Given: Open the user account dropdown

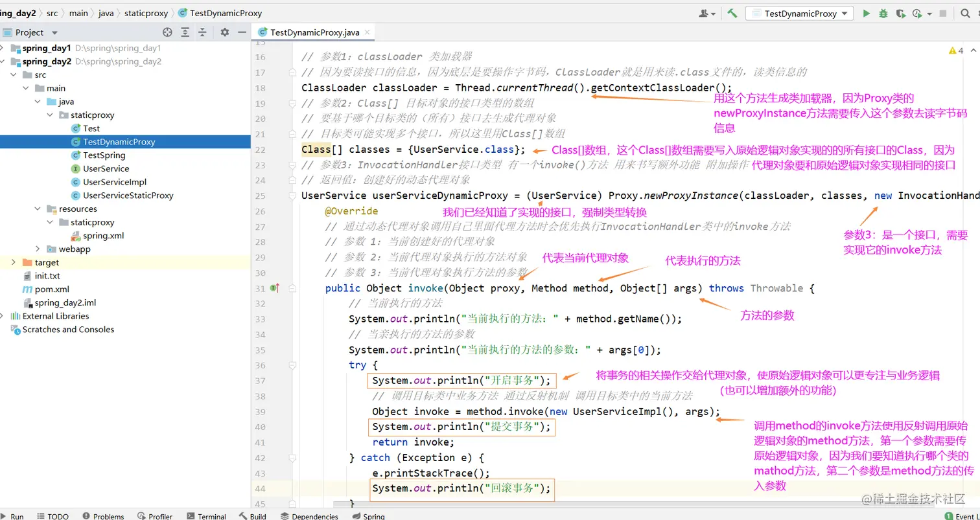Looking at the screenshot, I should 707,13.
